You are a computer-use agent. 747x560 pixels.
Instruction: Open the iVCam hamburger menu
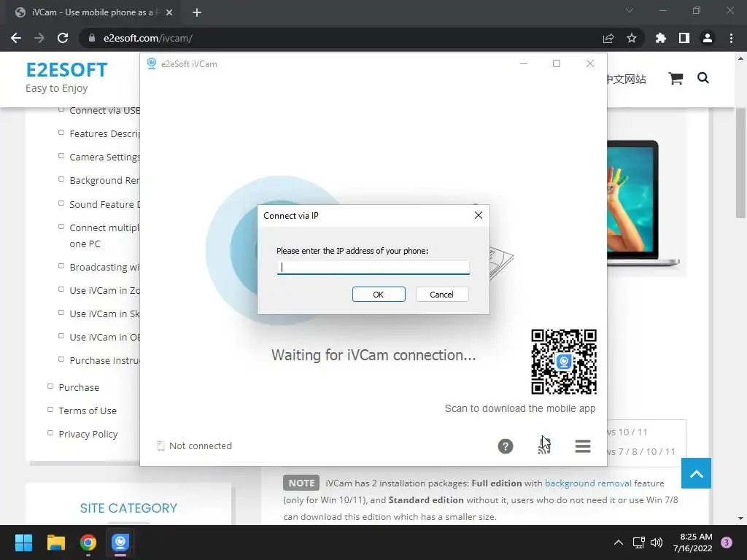pos(583,446)
